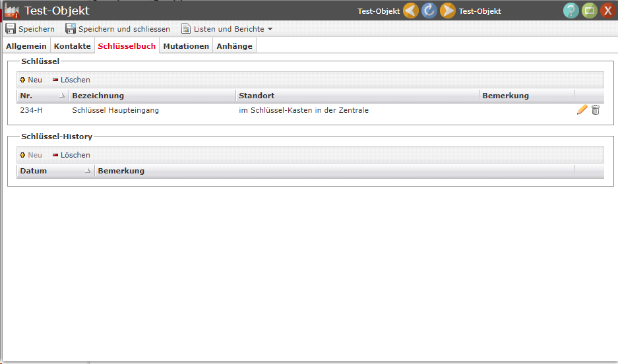Add a new key with Neu in Schlüssel
Image resolution: width=618 pixels, height=364 pixels.
(31, 80)
